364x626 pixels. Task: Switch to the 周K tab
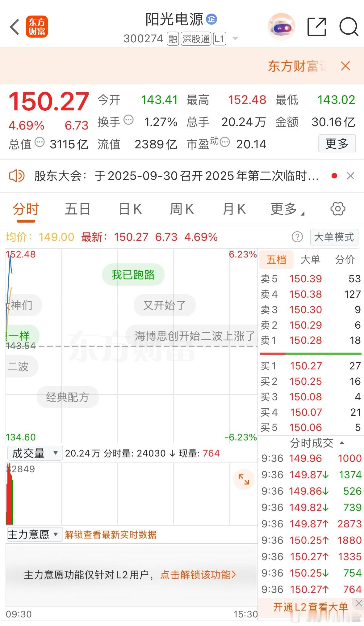tap(182, 209)
